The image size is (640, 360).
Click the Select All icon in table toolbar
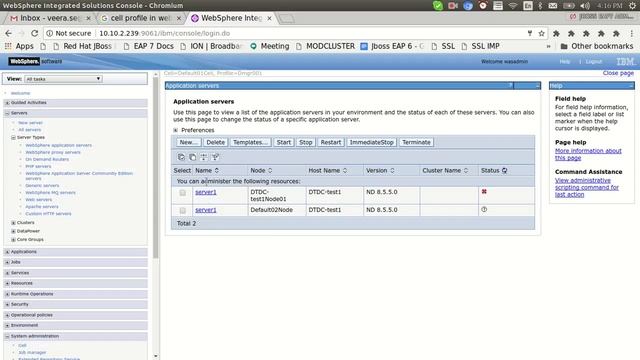181,157
